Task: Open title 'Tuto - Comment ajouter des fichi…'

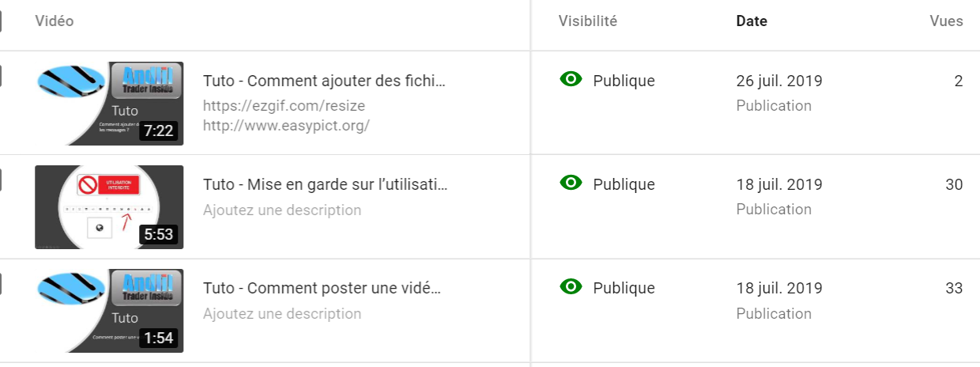Action: pyautogui.click(x=324, y=81)
